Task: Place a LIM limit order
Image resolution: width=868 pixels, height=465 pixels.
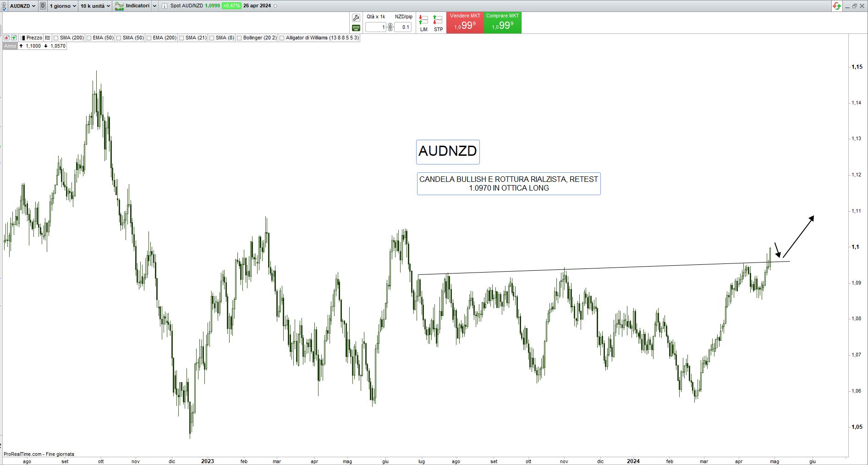Action: tap(423, 23)
